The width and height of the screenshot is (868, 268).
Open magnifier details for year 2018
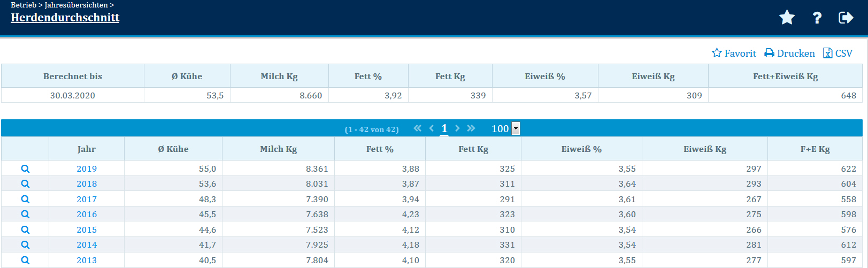[x=25, y=183]
